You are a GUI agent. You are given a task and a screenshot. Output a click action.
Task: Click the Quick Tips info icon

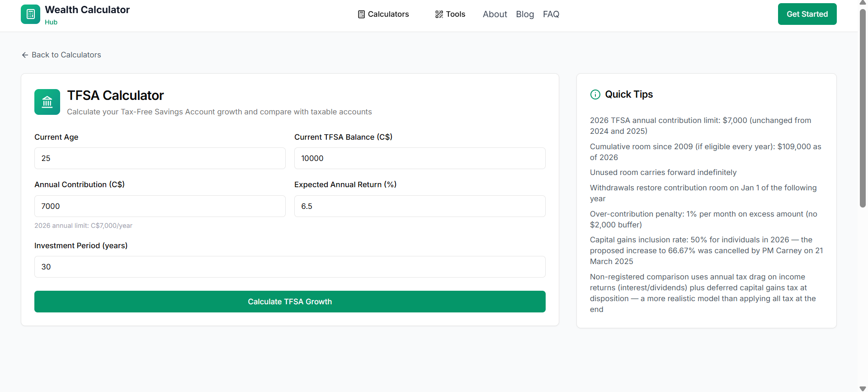tap(595, 94)
